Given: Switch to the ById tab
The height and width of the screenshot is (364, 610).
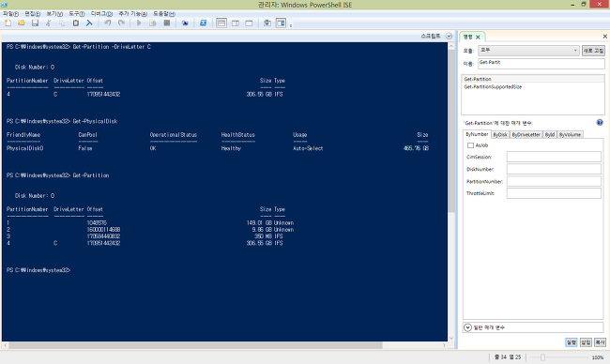Looking at the screenshot, I should pyautogui.click(x=550, y=134).
